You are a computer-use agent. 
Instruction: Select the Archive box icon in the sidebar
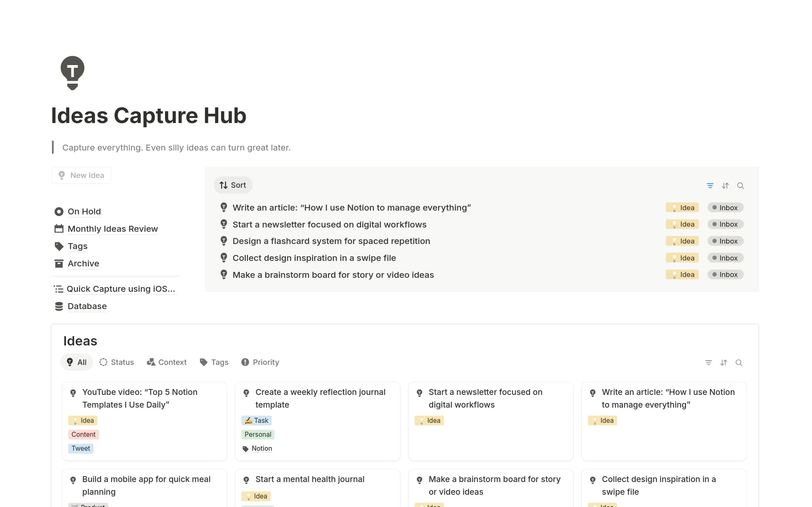click(59, 263)
